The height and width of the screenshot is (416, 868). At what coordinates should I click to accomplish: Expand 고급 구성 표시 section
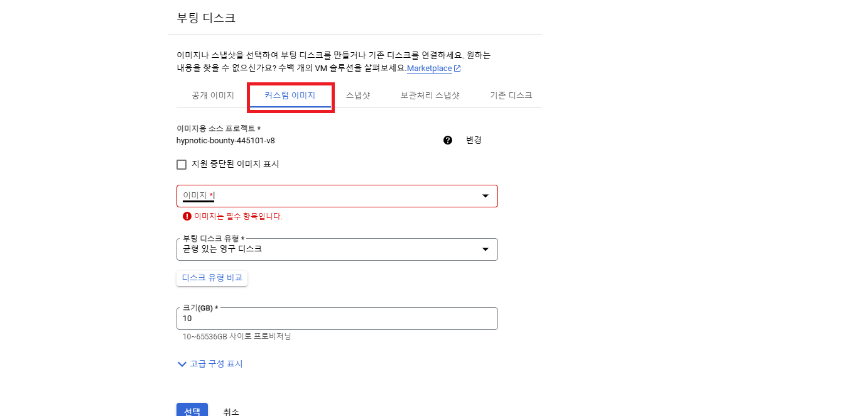click(x=210, y=364)
